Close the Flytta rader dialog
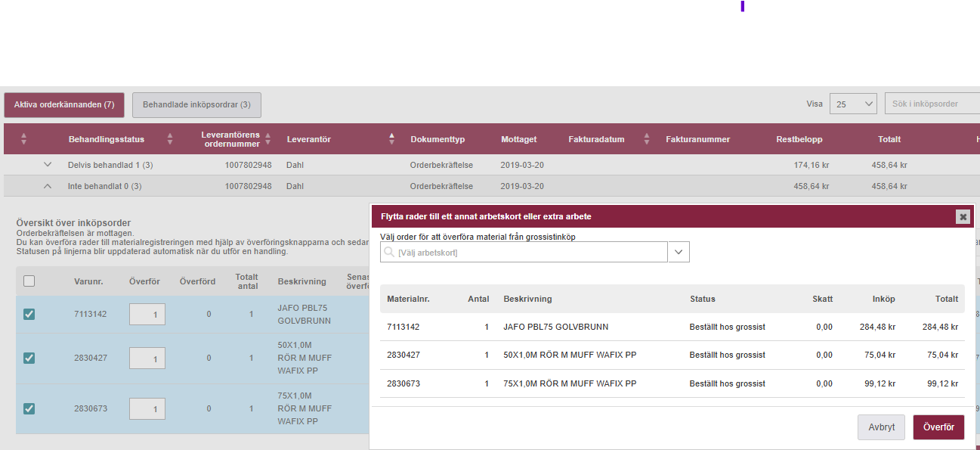 [963, 217]
